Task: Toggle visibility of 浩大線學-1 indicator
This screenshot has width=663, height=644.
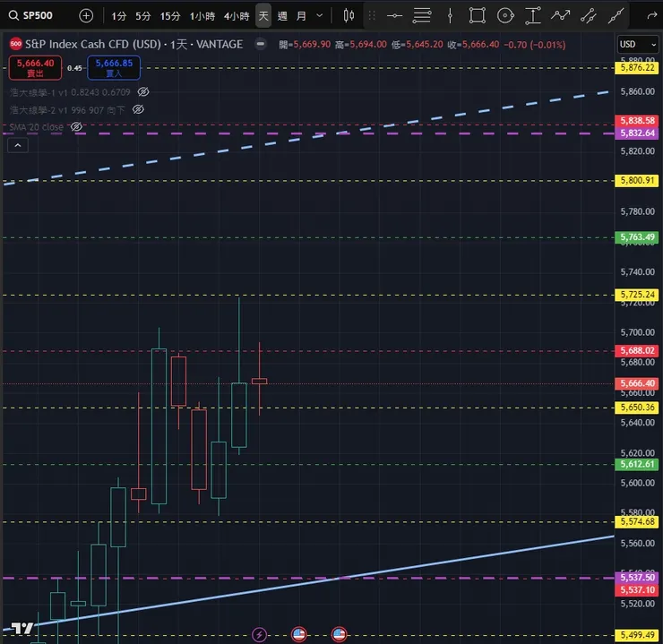Action: [143, 91]
